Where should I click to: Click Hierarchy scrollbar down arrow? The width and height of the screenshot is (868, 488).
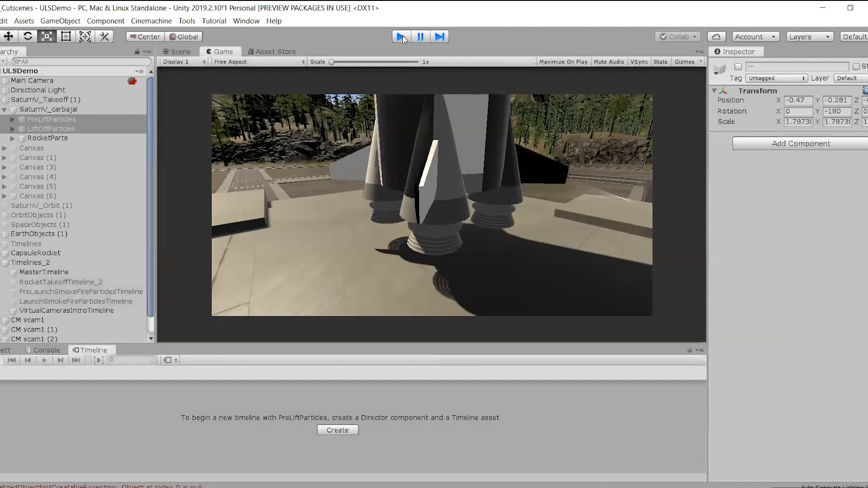151,339
